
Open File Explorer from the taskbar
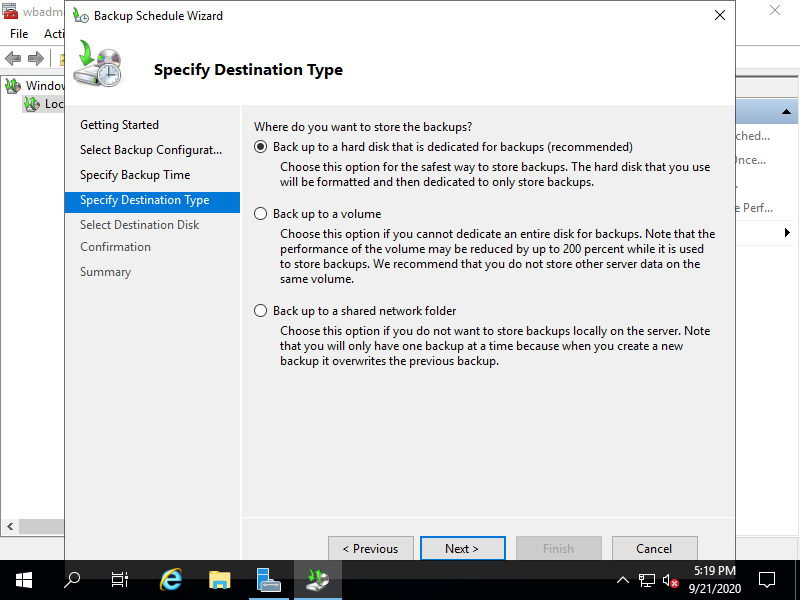(x=219, y=579)
